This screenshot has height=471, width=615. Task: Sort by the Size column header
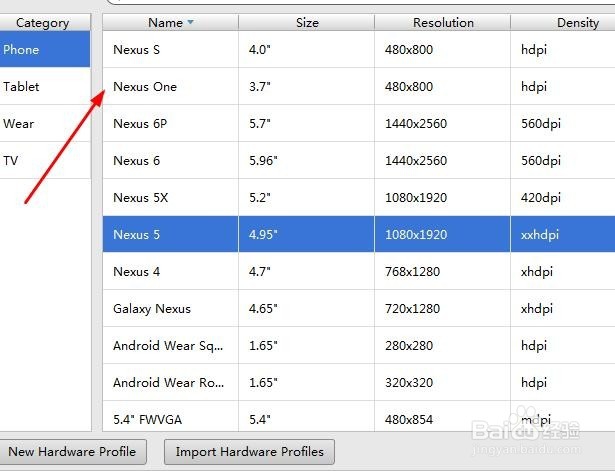(307, 22)
